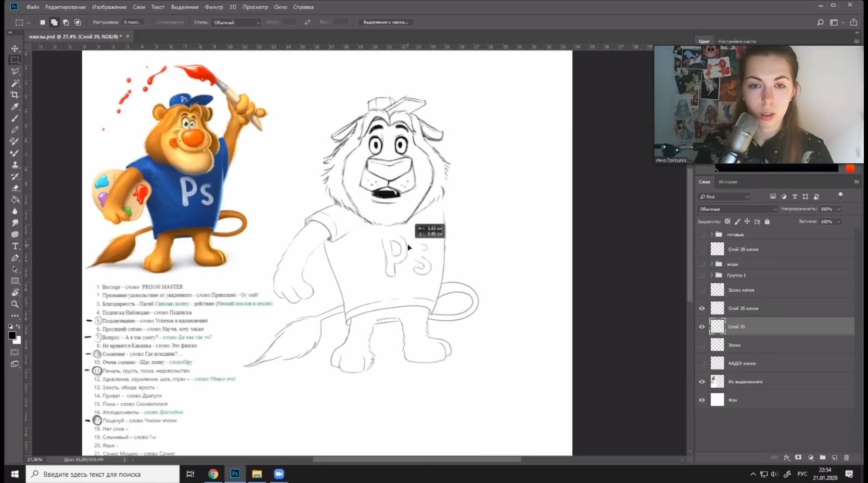868x483 pixels.
Task: Click the Растушевка feather input field
Action: (133, 22)
